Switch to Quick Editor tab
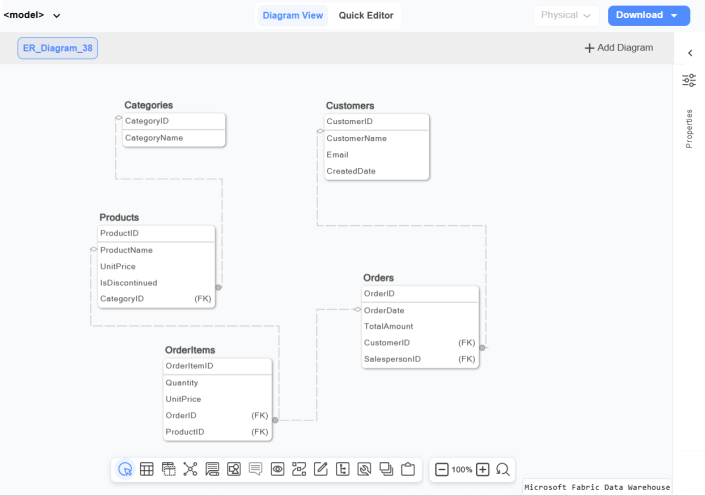 point(366,16)
